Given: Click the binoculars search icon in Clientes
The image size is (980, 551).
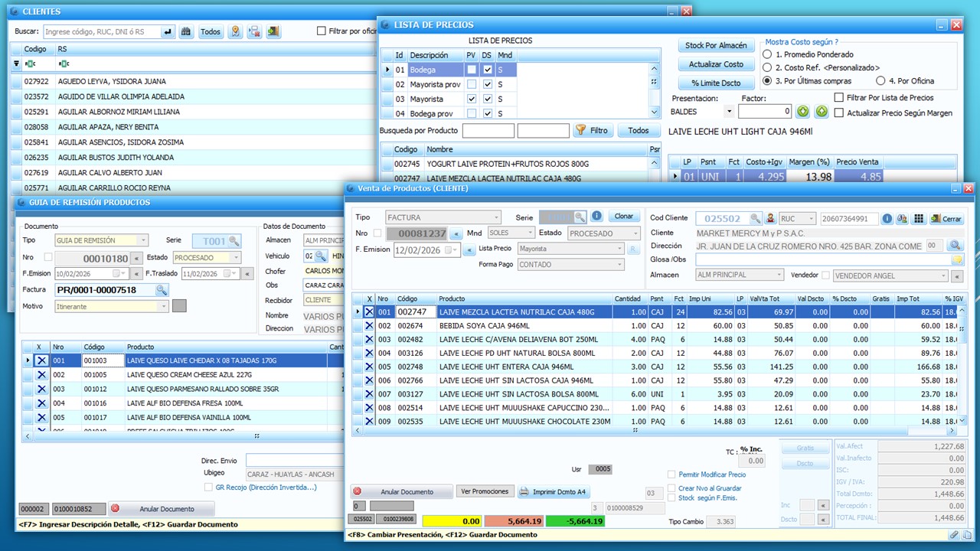Looking at the screenshot, I should 186,31.
